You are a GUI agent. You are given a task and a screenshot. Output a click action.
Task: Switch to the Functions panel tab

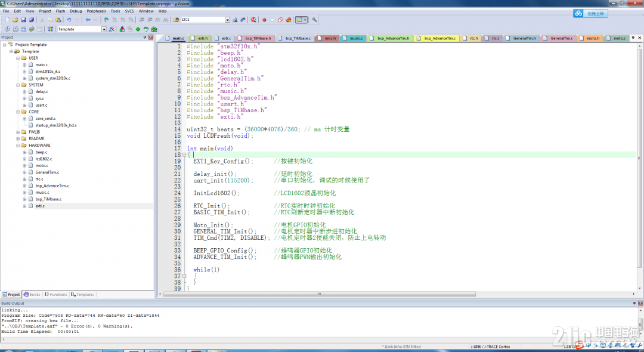[56, 295]
